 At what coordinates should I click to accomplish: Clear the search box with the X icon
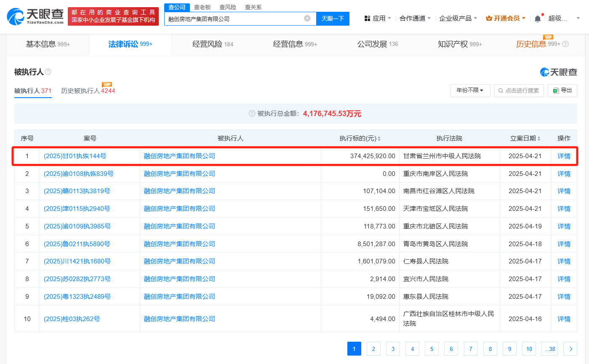[307, 19]
